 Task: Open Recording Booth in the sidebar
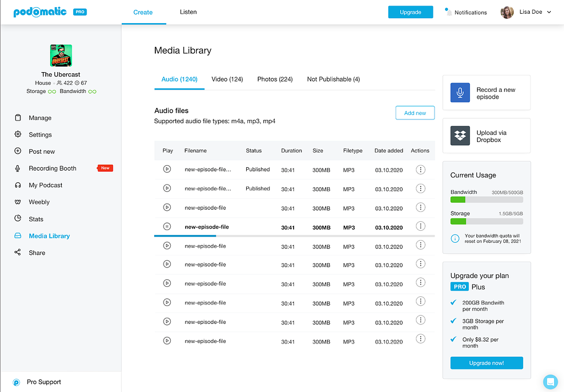[x=52, y=168]
